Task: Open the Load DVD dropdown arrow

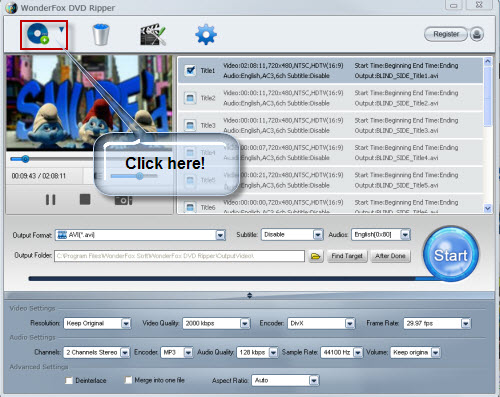Action: pyautogui.click(x=61, y=30)
